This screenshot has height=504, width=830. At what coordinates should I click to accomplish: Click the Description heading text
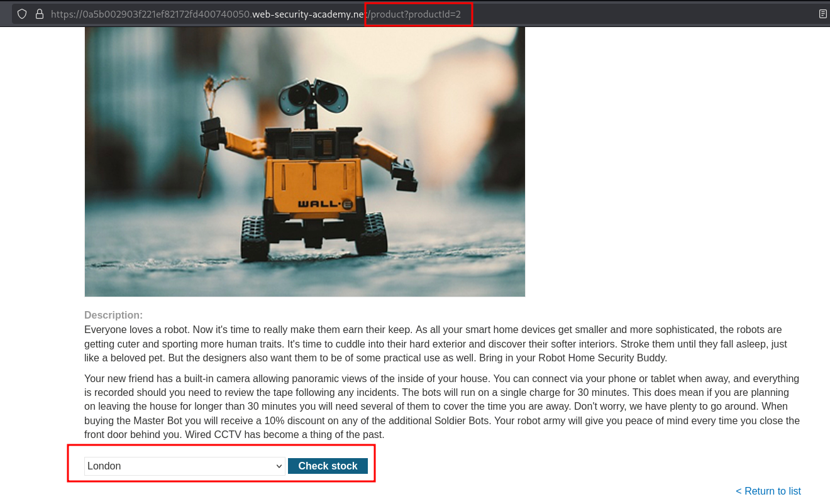[x=114, y=315]
